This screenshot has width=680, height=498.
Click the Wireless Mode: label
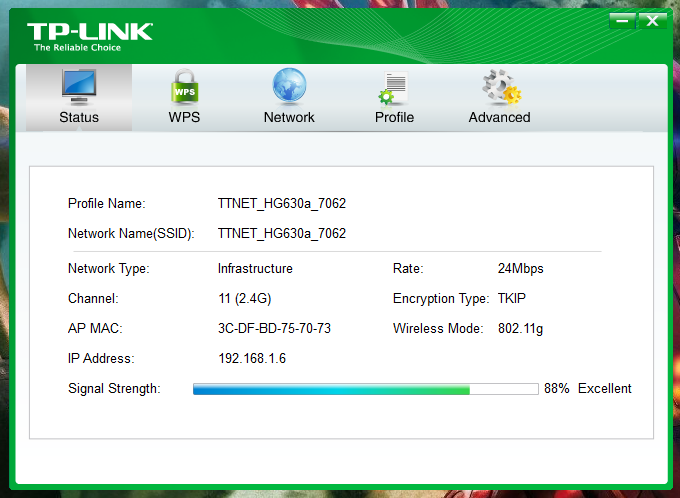pos(438,328)
